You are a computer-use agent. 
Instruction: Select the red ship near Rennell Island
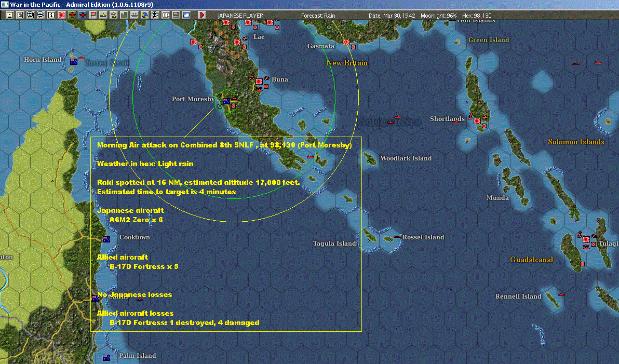561,294
